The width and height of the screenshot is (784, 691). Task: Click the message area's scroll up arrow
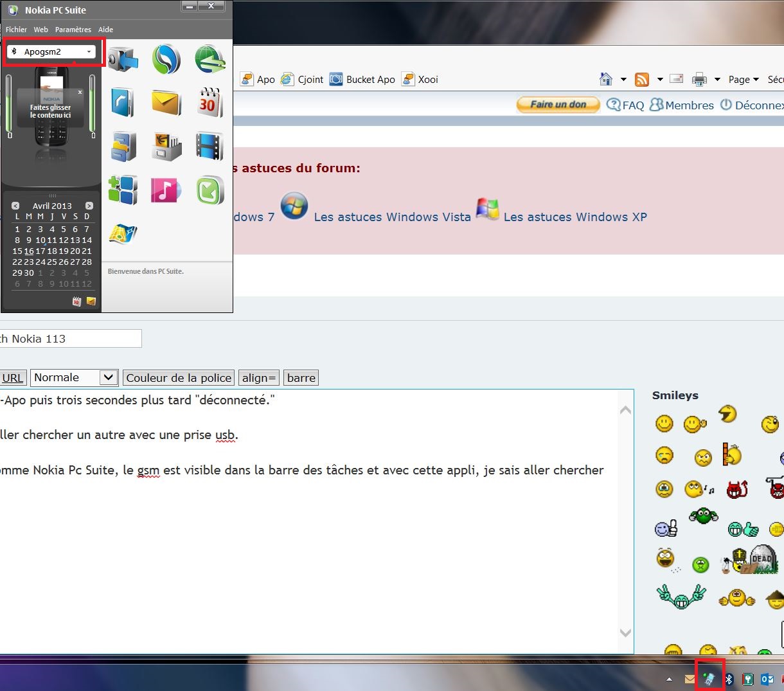(x=625, y=410)
